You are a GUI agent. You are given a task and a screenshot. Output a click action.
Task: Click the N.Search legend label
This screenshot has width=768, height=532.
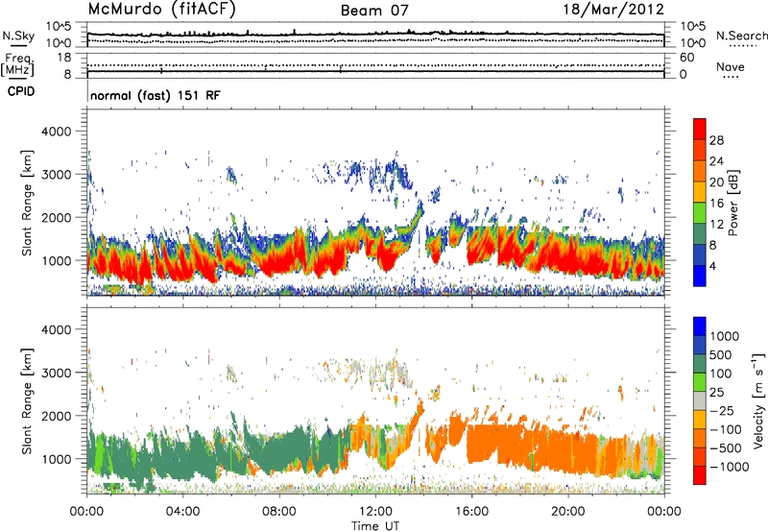tap(741, 36)
